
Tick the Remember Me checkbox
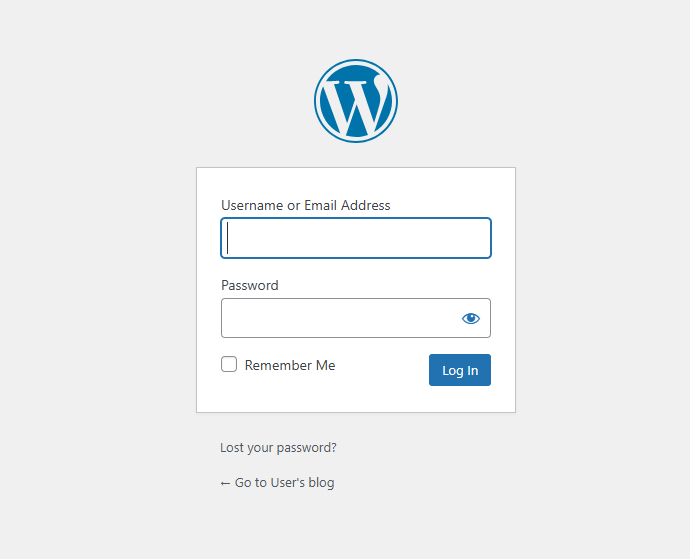[x=229, y=365]
